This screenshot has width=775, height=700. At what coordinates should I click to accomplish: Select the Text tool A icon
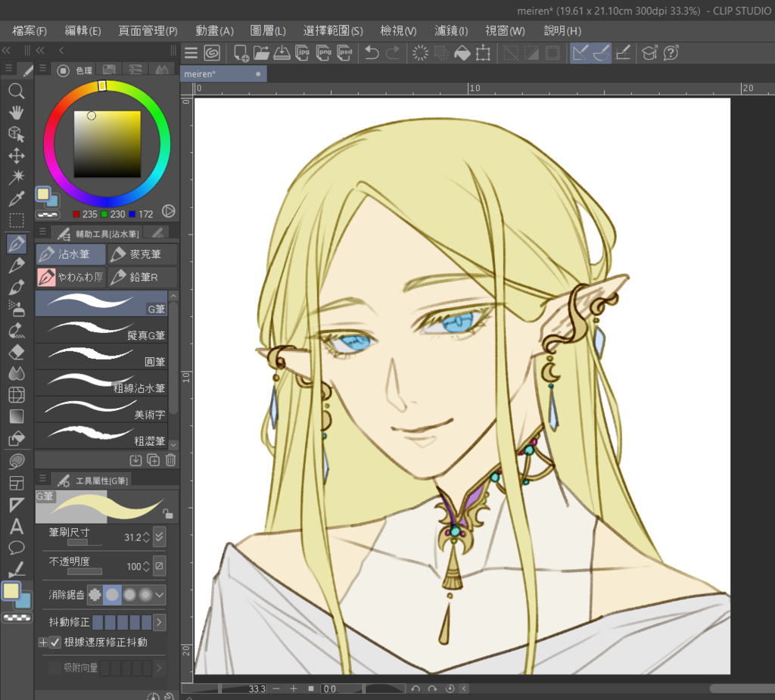click(17, 527)
